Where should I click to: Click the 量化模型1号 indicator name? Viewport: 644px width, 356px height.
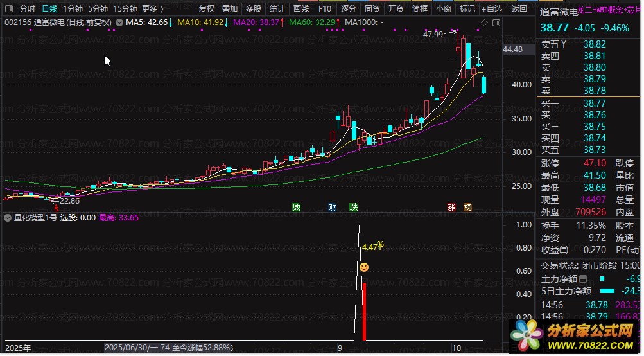36,218
